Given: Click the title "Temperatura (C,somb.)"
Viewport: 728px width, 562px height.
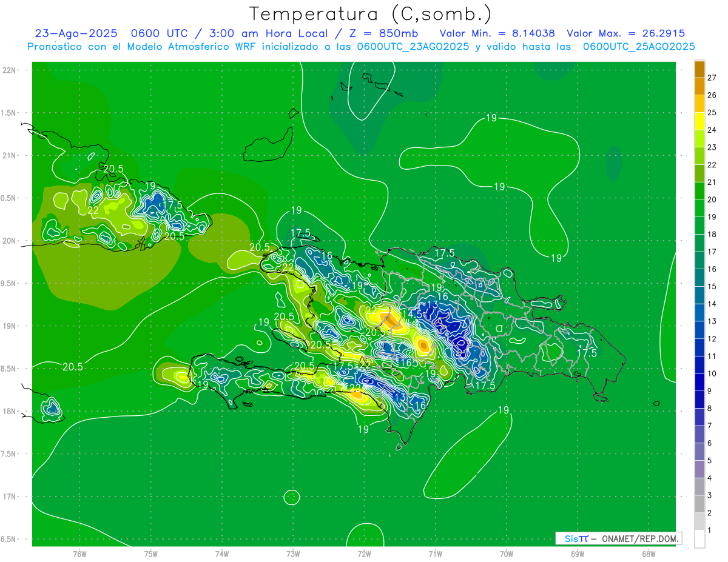Looking at the screenshot, I should pos(371,14).
